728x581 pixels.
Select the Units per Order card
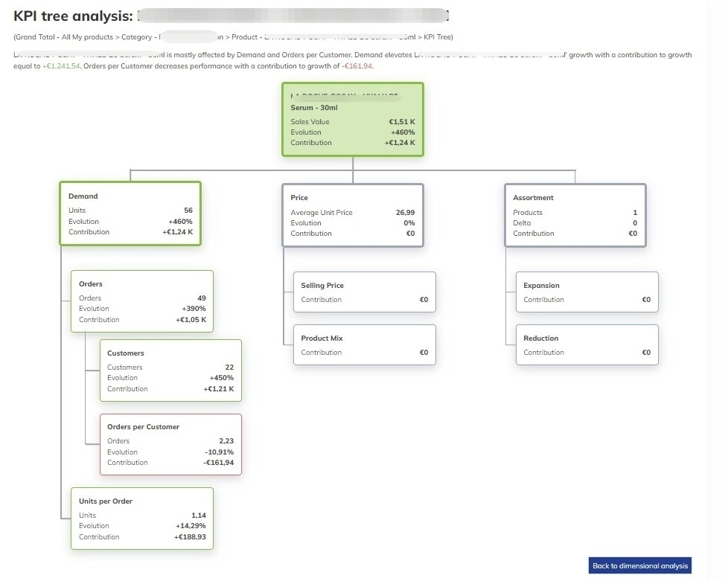[x=142, y=519]
